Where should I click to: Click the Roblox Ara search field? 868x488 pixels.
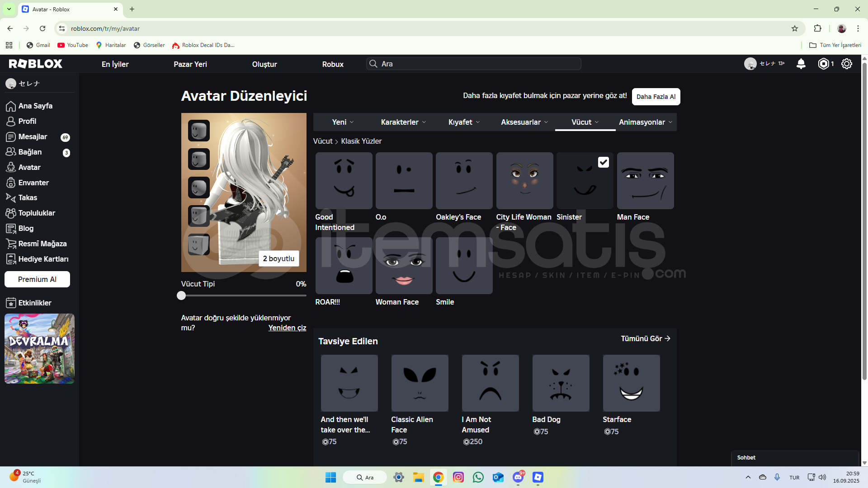click(x=473, y=64)
